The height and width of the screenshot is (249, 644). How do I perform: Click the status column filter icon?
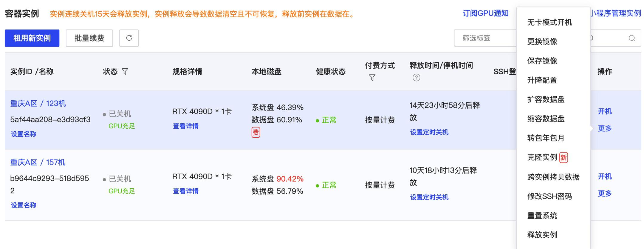click(125, 72)
